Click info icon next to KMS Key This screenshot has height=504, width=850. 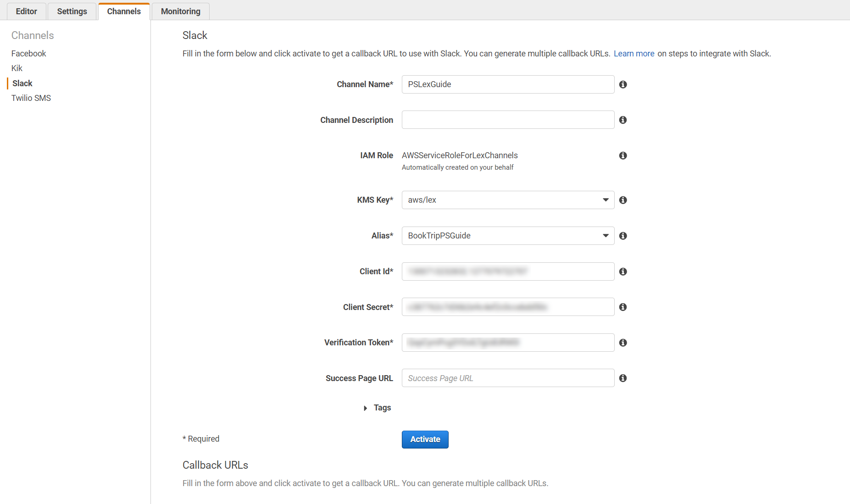tap(623, 200)
